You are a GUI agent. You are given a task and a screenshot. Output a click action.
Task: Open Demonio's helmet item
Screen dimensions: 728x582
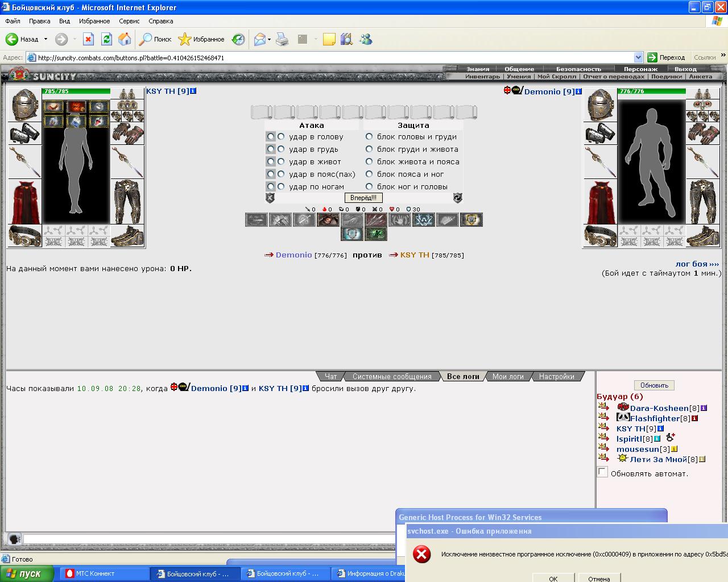(x=600, y=105)
